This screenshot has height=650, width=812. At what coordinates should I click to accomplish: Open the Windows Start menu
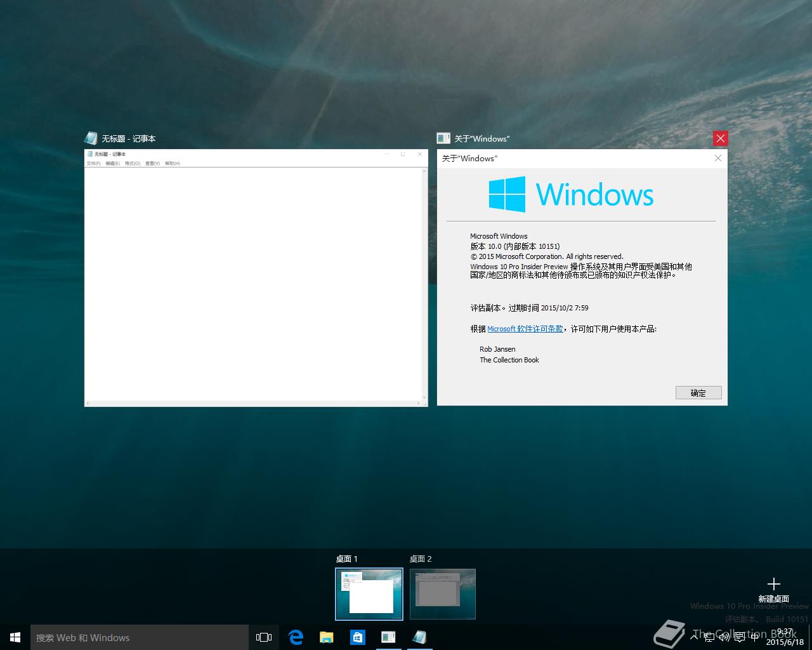15,637
